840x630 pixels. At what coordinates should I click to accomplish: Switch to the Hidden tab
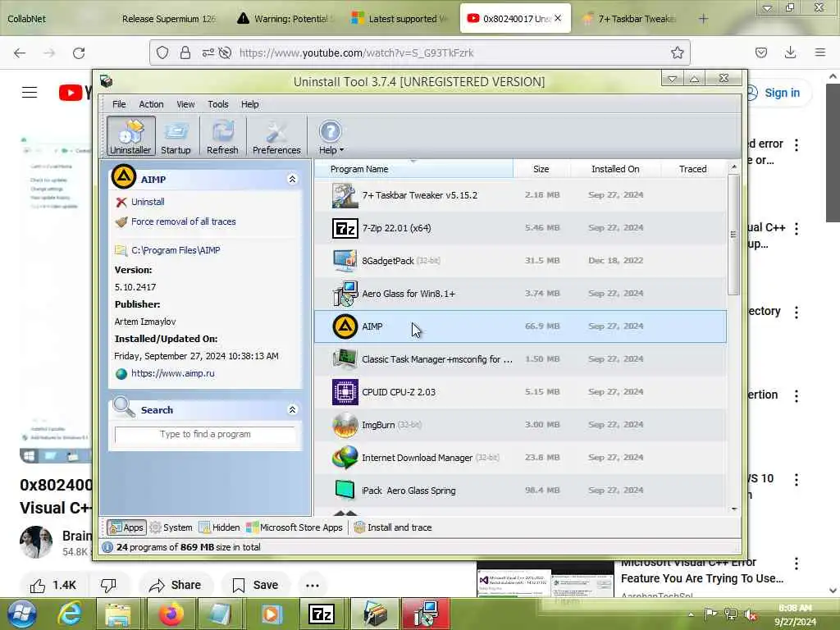click(220, 527)
